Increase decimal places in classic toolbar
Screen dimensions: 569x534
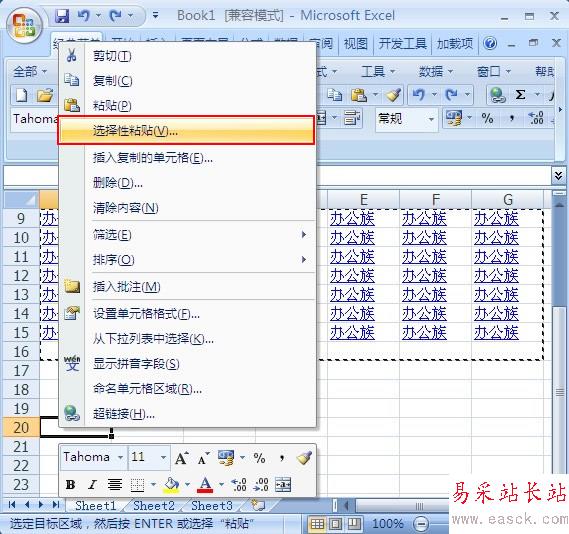pos(536,118)
